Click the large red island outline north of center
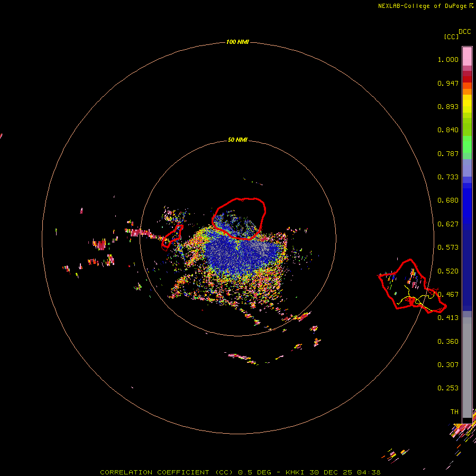The image size is (476, 476). pos(239,218)
